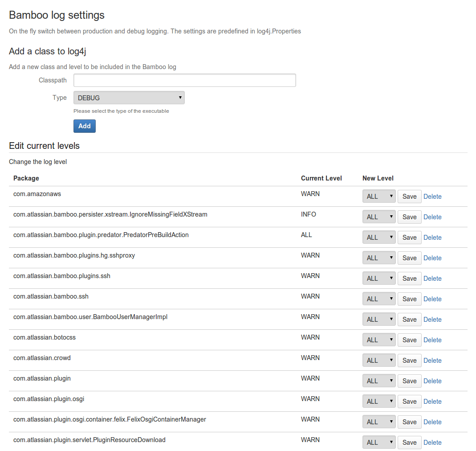Image resolution: width=476 pixels, height=451 pixels.
Task: Focus the Classpath input field
Action: coord(185,80)
